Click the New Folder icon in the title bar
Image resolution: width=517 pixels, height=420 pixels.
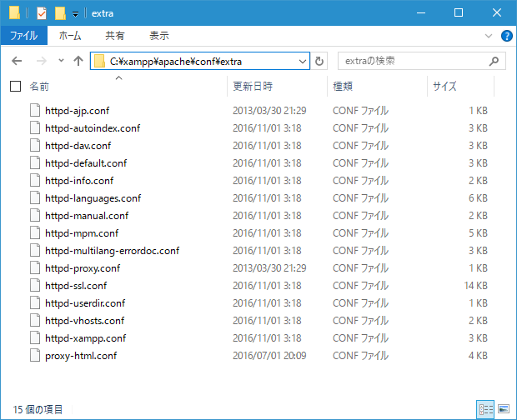click(60, 13)
